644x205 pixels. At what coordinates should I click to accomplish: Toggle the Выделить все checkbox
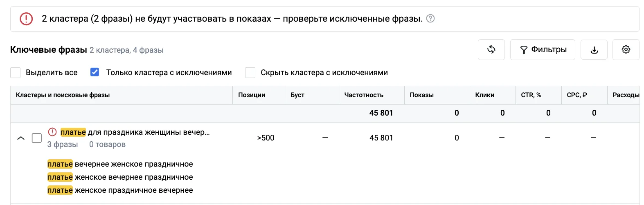point(15,73)
